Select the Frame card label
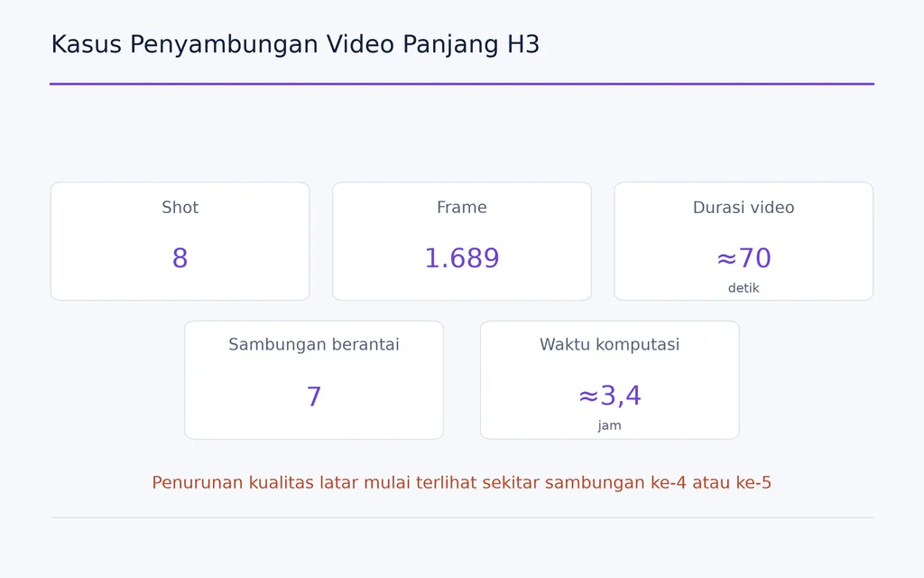Screen dimensions: 924x578 (x=461, y=207)
